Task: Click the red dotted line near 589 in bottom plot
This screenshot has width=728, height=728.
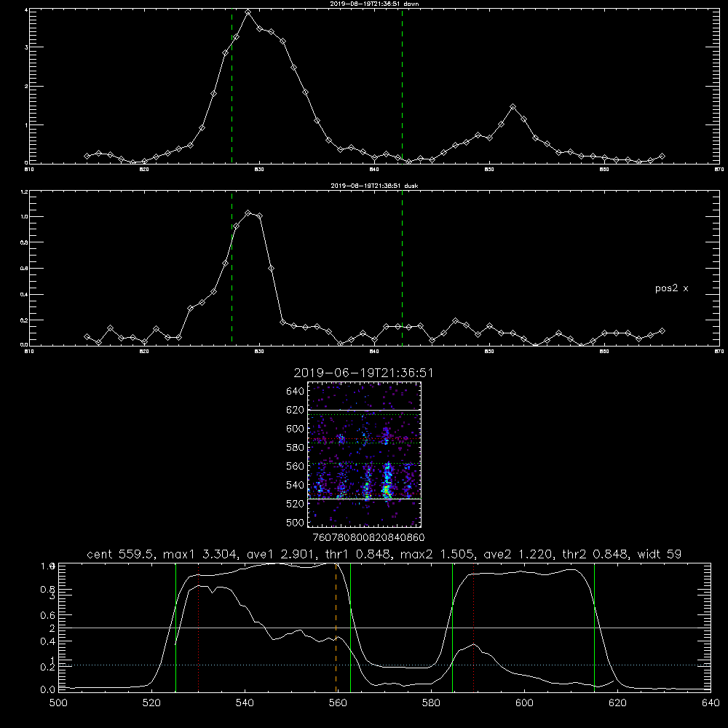Action: [x=474, y=628]
